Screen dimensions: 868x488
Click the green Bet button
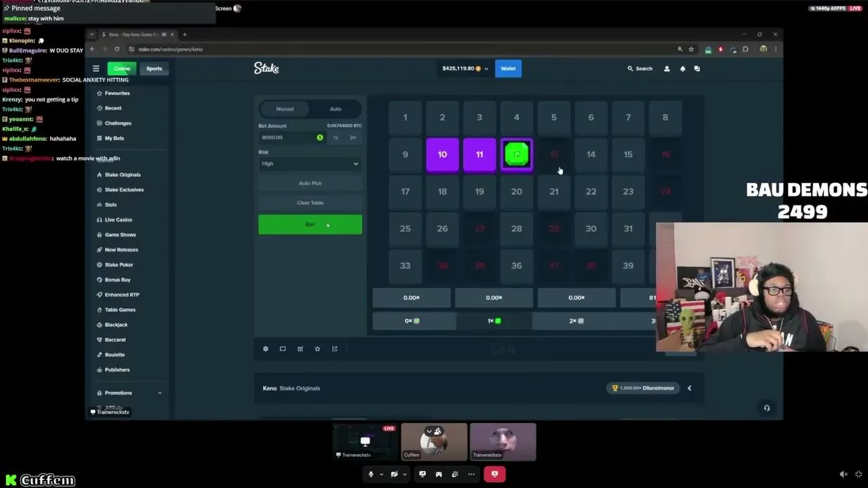point(310,224)
